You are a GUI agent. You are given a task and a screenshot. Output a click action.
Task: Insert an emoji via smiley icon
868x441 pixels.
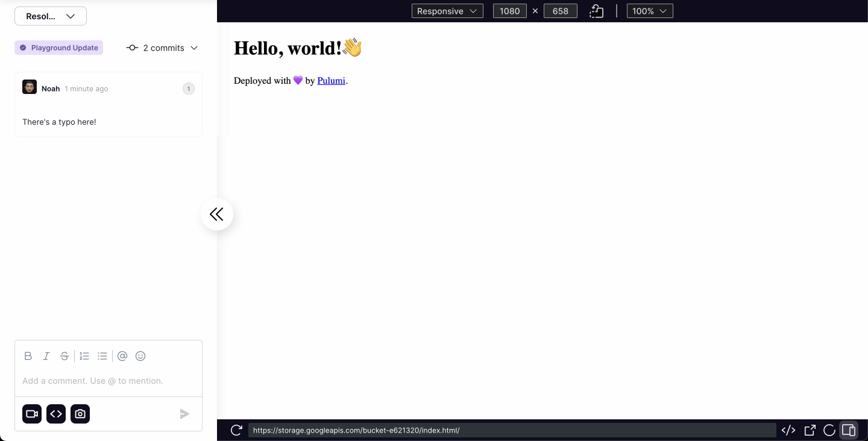coord(140,356)
